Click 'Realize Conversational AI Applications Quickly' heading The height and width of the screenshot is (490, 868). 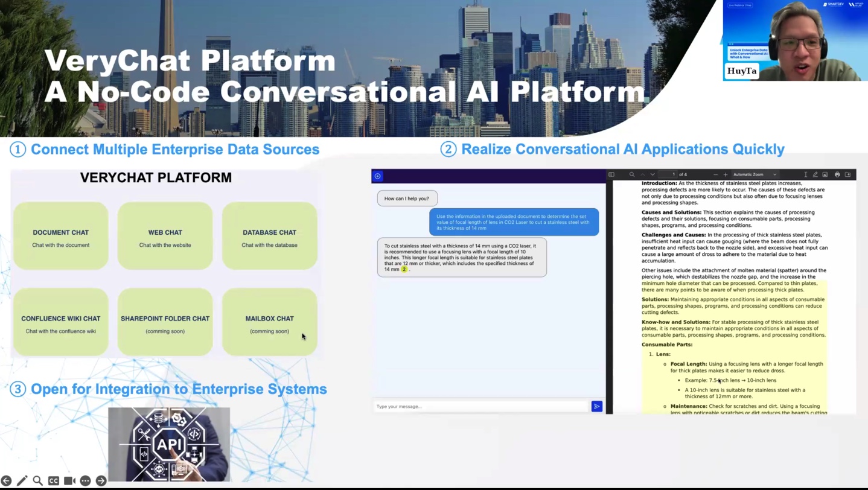pos(623,149)
